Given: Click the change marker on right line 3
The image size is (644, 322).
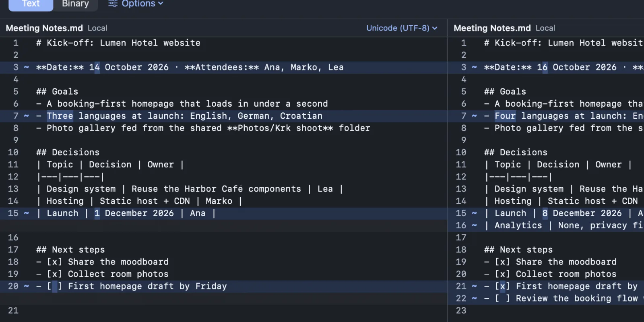Looking at the screenshot, I should [475, 67].
